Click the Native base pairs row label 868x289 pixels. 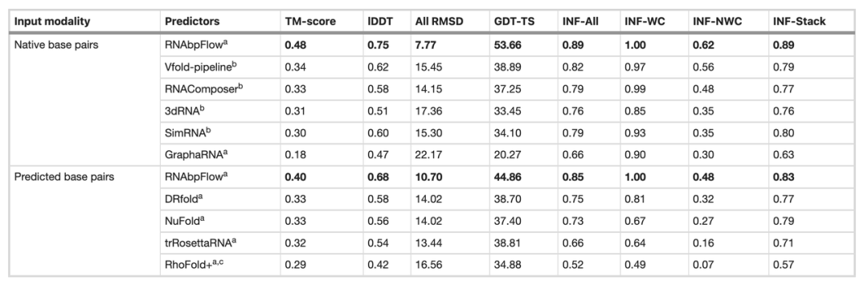56,45
